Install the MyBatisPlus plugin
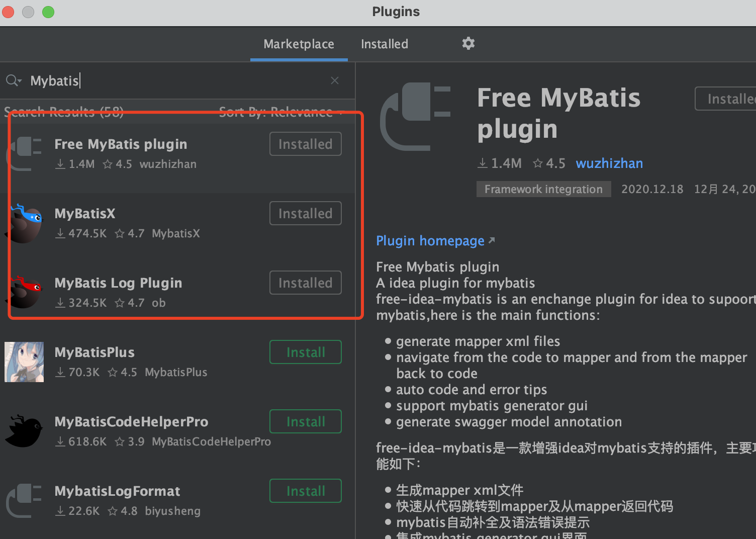756x539 pixels. pyautogui.click(x=305, y=352)
